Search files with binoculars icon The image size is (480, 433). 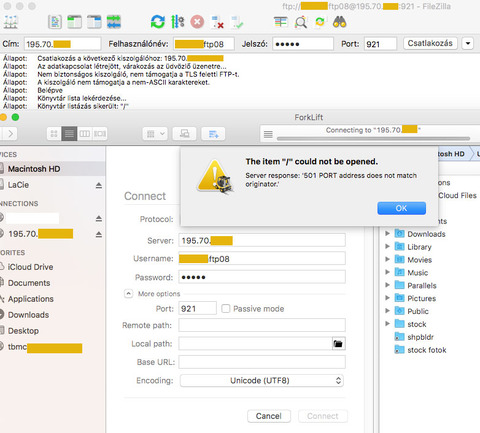pos(340,22)
